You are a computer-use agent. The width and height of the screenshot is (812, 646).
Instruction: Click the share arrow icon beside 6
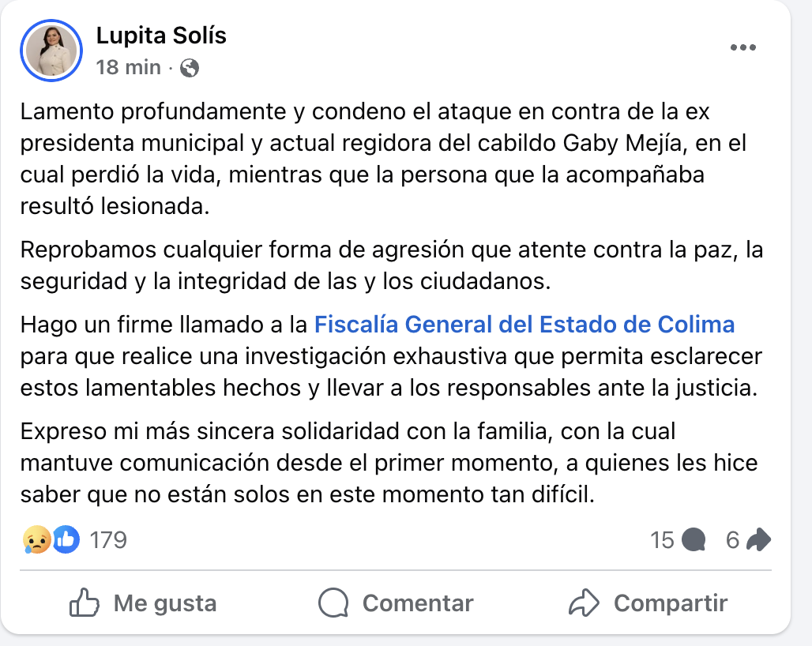(x=758, y=540)
